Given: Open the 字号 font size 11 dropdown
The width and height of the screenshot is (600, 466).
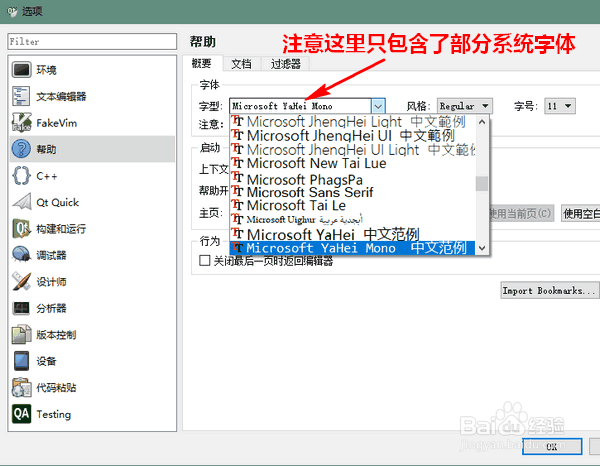Looking at the screenshot, I should click(x=559, y=106).
